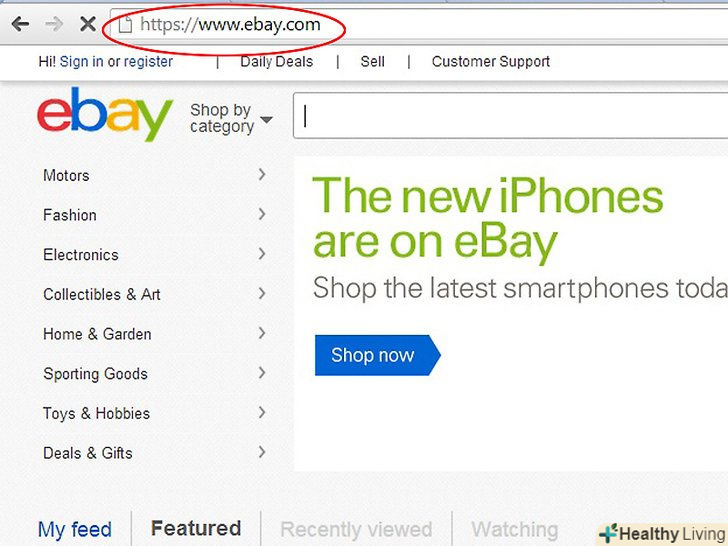This screenshot has height=546, width=728.
Task: Stop page loading with X button
Action: 87,24
